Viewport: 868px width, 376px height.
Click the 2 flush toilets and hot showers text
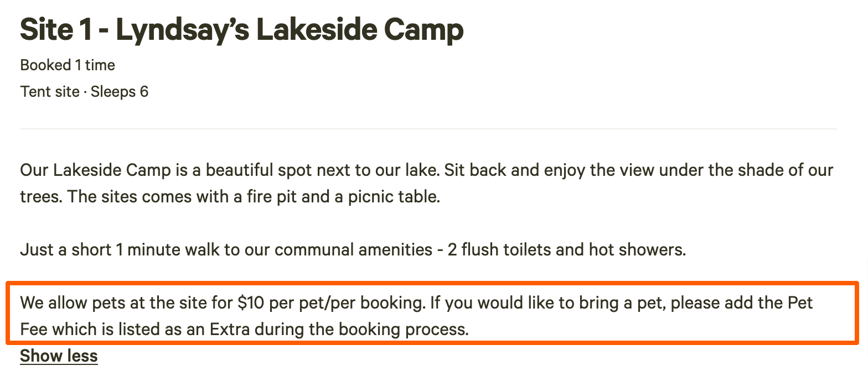(567, 249)
